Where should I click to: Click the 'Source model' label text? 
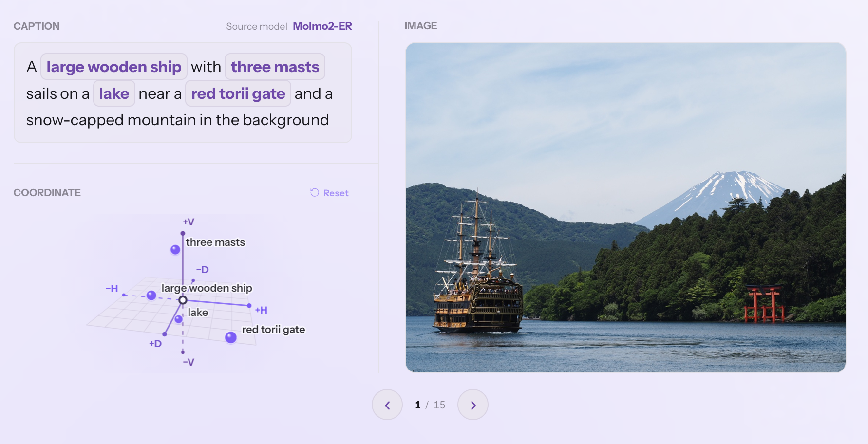click(257, 26)
